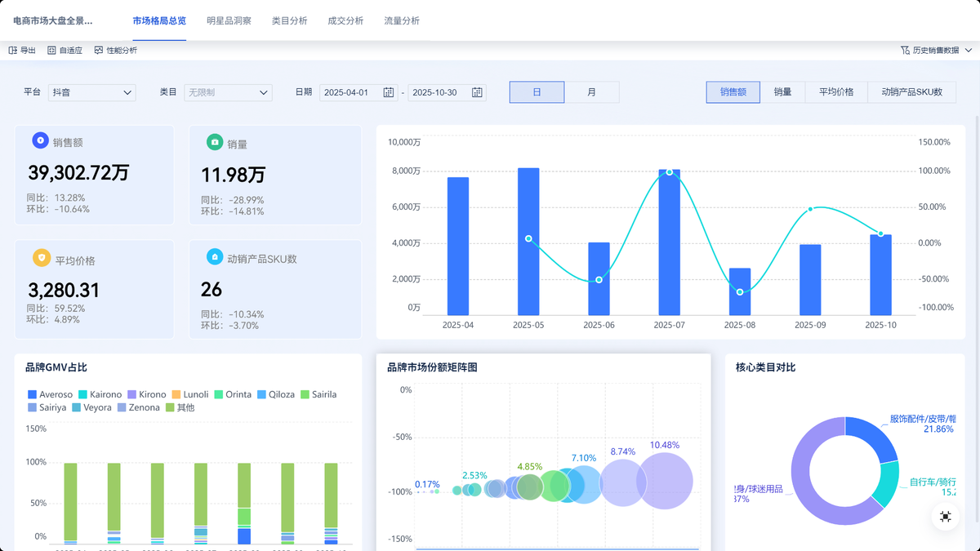Screen dimensions: 980x551
Task: Open the start date calendar icon
Action: (389, 92)
